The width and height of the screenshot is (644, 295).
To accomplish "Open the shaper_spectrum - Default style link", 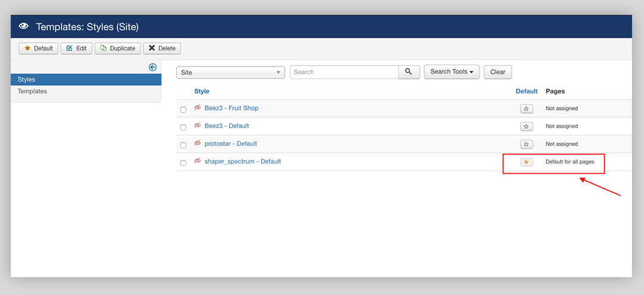I will coord(242,162).
